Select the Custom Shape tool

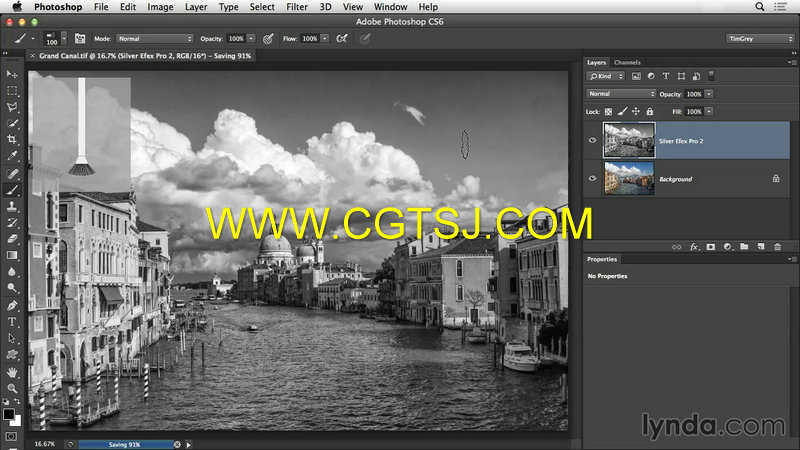[12, 355]
